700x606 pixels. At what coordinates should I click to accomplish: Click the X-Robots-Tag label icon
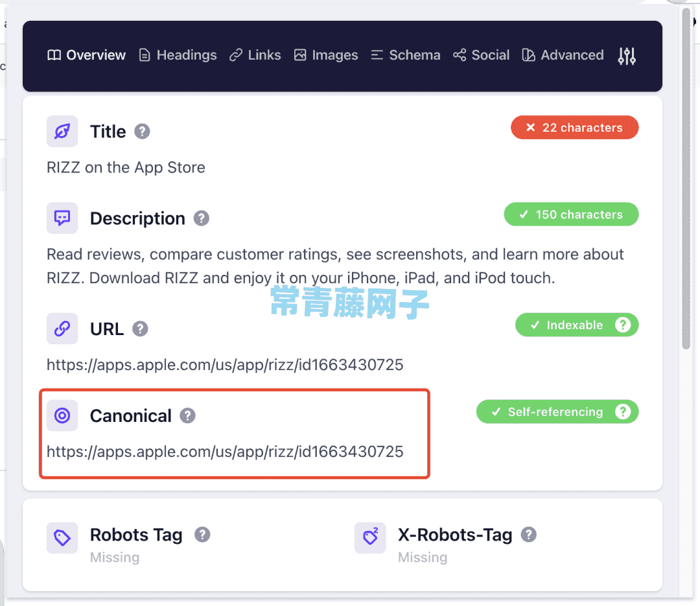370,538
